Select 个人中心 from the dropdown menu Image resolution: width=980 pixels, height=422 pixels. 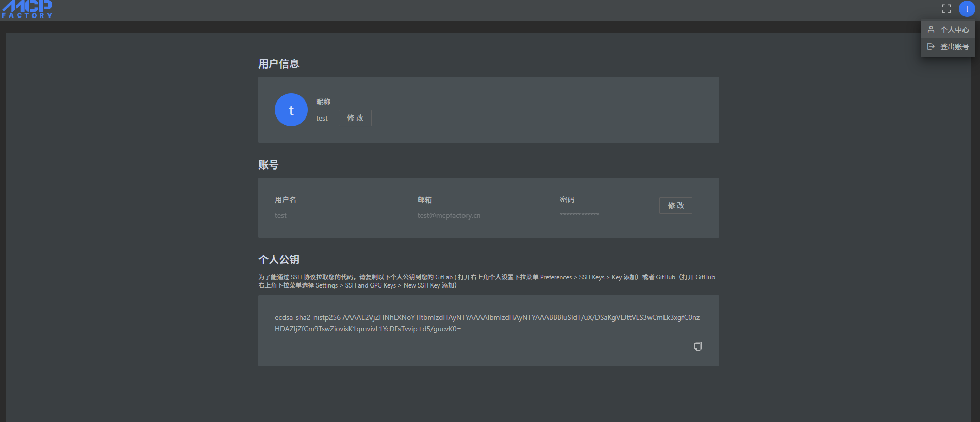click(x=954, y=30)
